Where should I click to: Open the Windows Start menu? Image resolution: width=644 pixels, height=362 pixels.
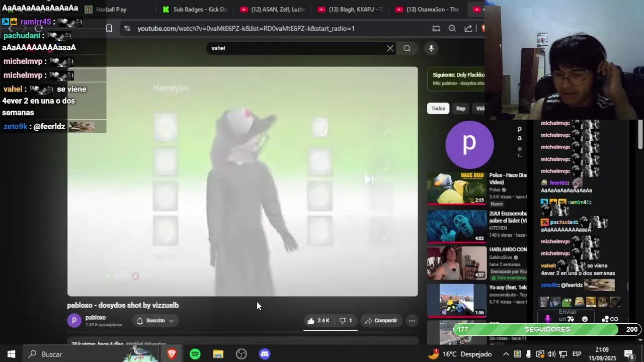(11, 354)
